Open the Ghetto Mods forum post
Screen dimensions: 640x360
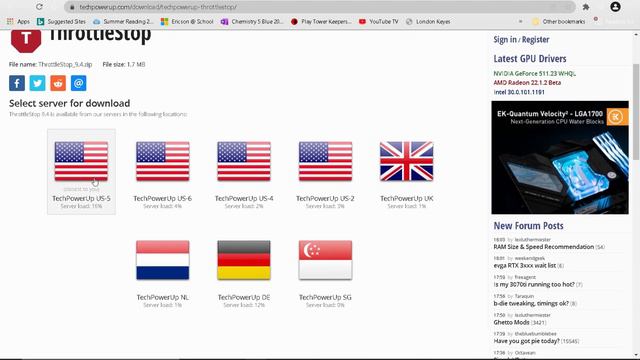tap(511, 322)
